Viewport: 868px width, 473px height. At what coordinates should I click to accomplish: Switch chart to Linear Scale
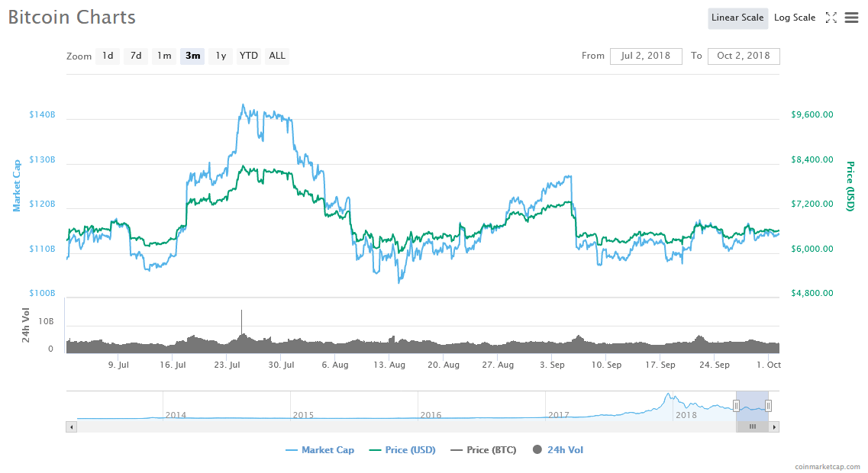tap(737, 18)
